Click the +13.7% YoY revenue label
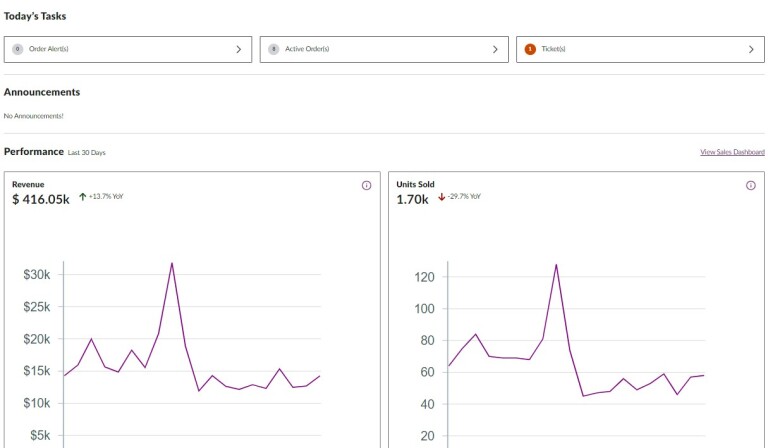 tap(106, 197)
